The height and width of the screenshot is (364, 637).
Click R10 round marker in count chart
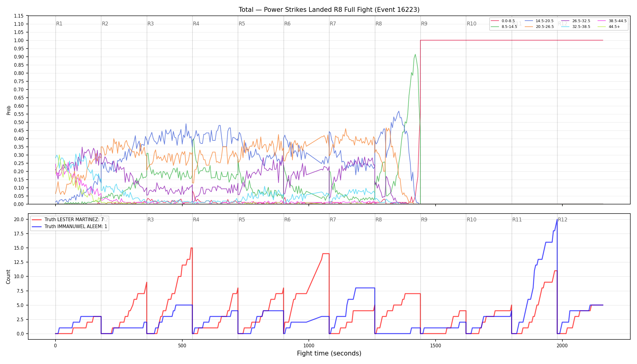point(471,220)
